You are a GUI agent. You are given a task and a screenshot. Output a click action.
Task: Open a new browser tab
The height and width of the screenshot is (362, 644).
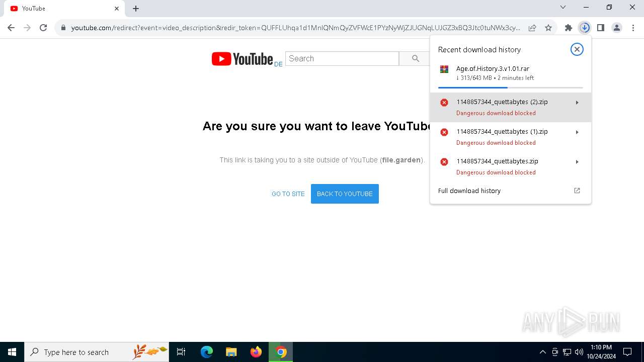[x=136, y=9]
